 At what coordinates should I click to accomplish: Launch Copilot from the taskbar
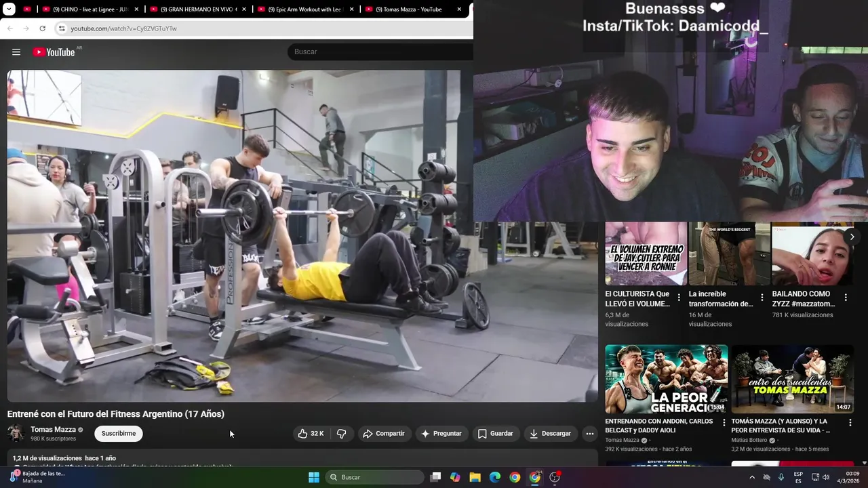point(455,477)
